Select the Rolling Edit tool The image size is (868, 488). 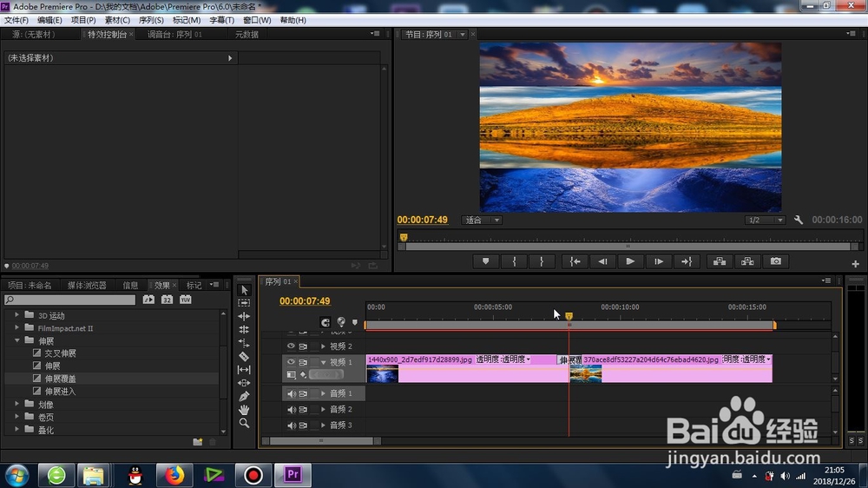point(244,330)
